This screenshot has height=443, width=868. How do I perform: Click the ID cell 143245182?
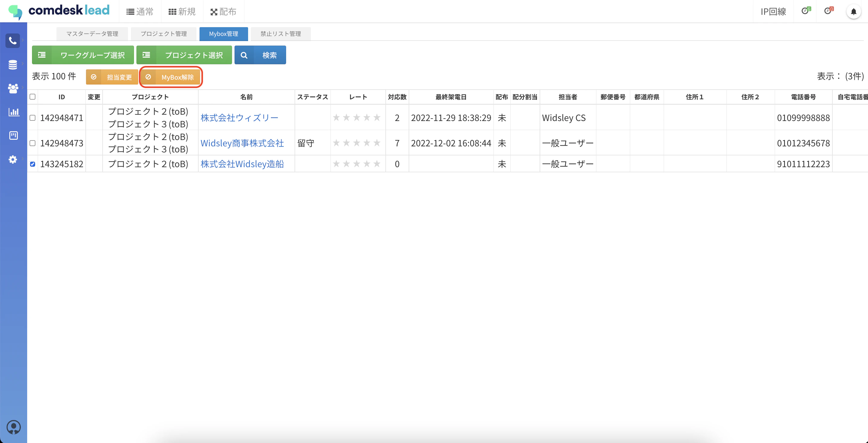point(62,164)
